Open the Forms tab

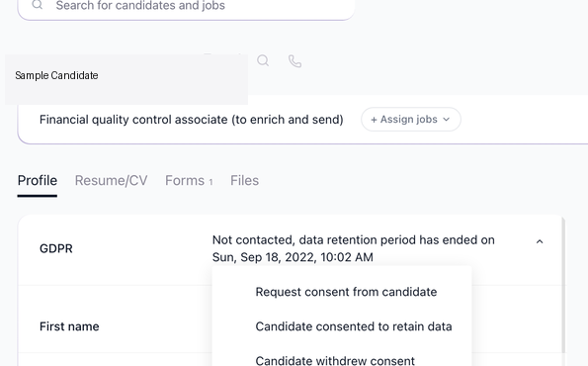coord(189,181)
